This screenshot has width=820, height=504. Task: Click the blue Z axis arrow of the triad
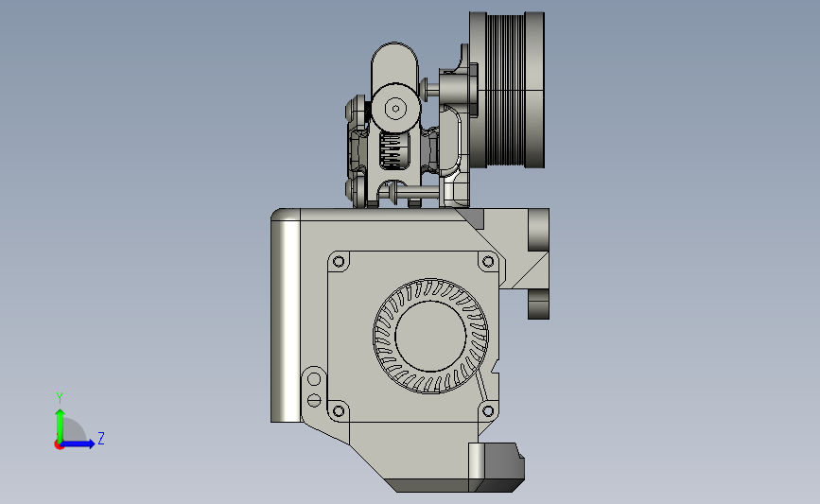point(78,443)
